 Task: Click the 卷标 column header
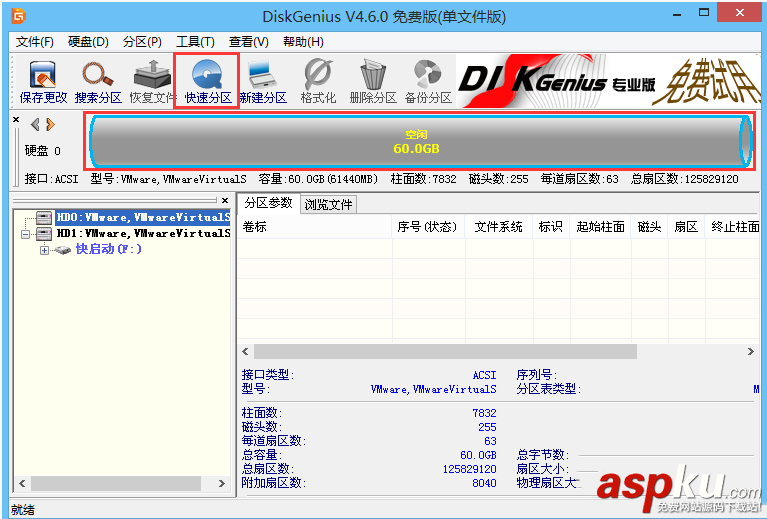(x=315, y=226)
